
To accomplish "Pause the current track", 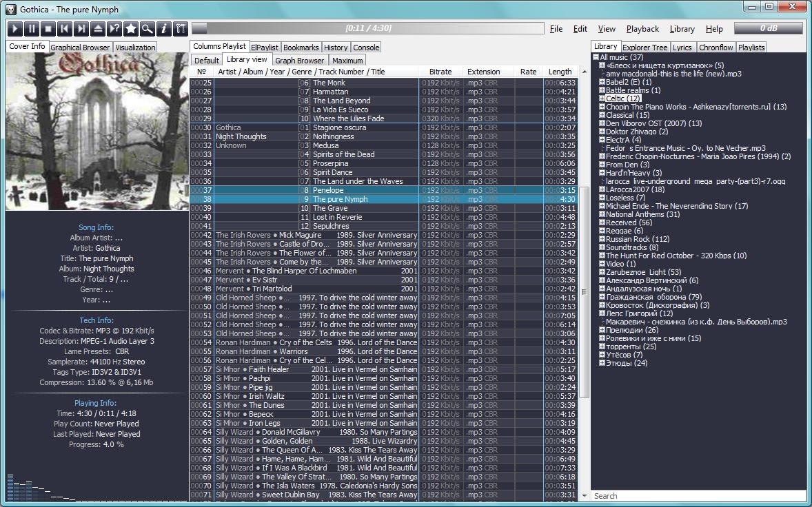I will click(x=32, y=29).
